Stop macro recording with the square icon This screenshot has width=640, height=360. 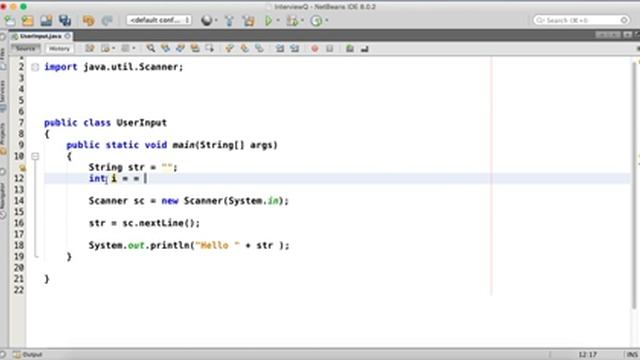329,49
